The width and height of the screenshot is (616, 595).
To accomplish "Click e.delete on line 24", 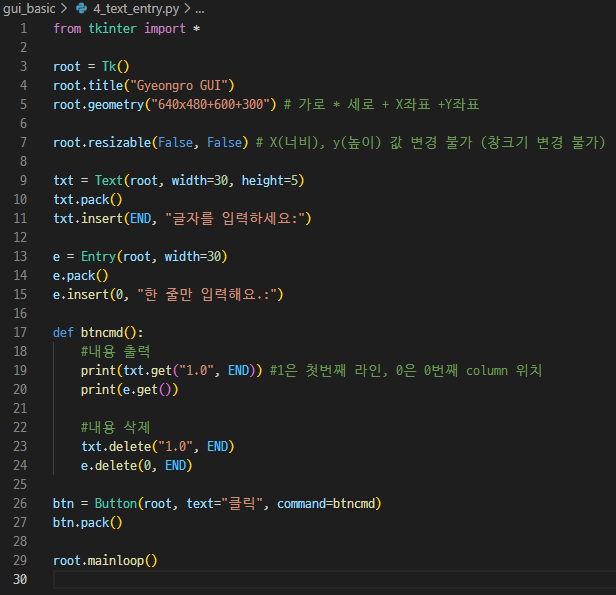I will click(x=109, y=466).
